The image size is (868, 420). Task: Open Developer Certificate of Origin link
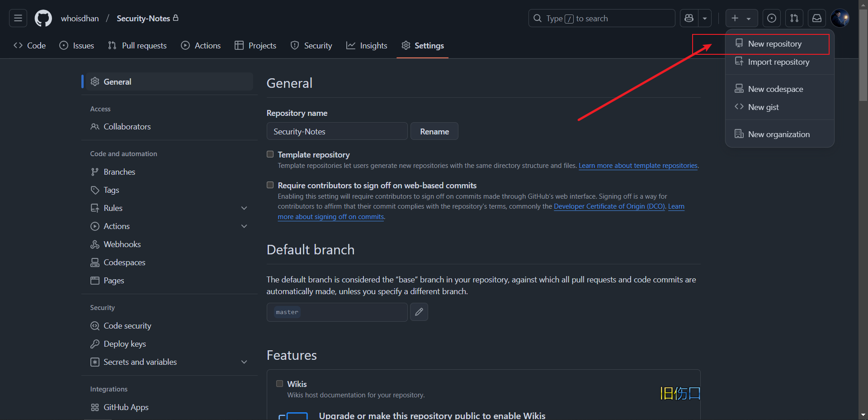pyautogui.click(x=609, y=206)
